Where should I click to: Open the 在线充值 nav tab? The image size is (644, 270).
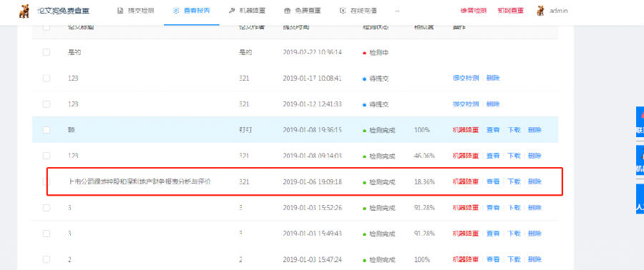(358, 11)
